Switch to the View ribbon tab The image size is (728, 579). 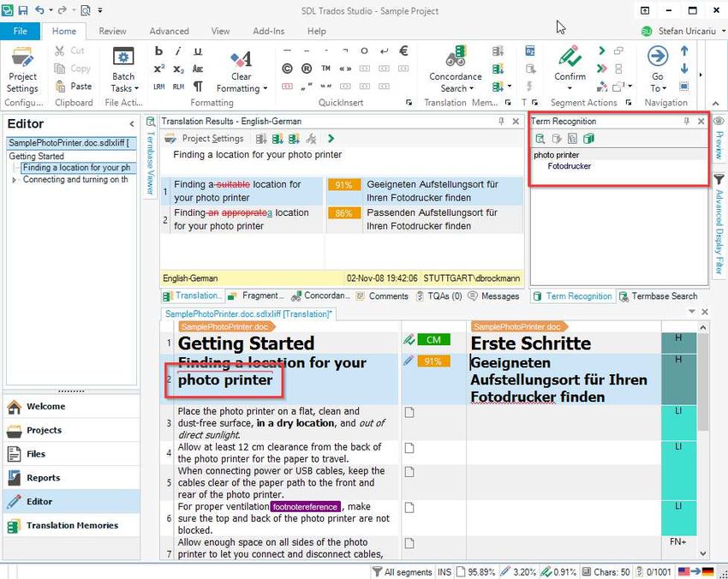tap(220, 31)
